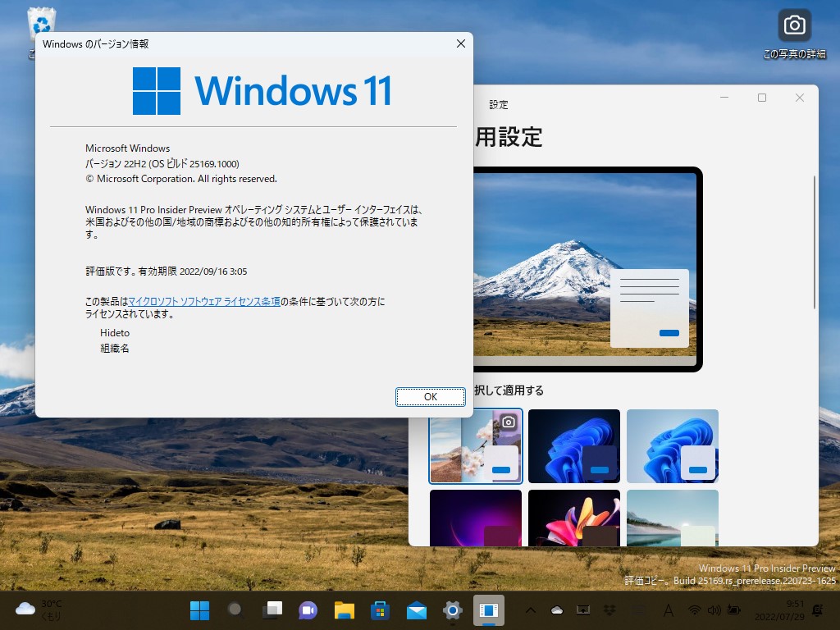Open Dropbox from the system tray
Image resolution: width=840 pixels, height=630 pixels.
pos(609,610)
